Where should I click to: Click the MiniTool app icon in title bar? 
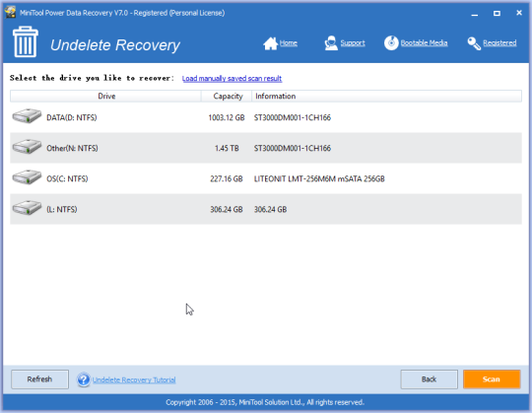[10, 12]
